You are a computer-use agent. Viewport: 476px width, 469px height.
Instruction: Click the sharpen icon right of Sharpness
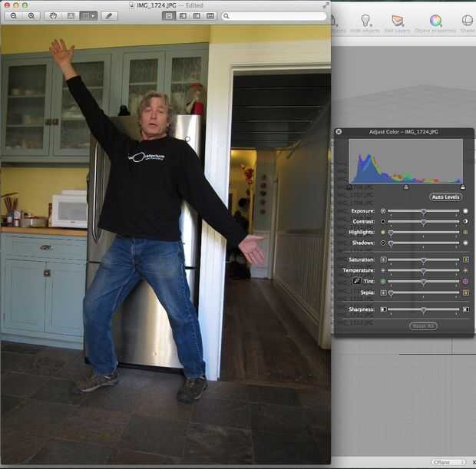(466, 309)
